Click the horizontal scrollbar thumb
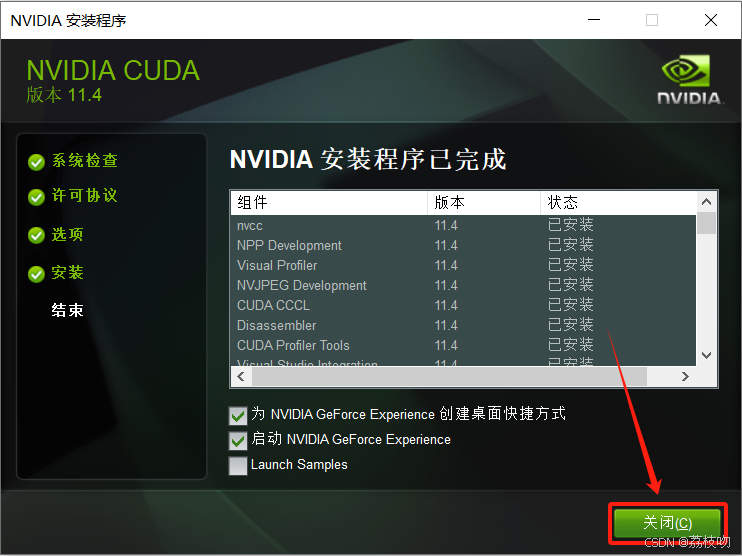 pos(449,377)
